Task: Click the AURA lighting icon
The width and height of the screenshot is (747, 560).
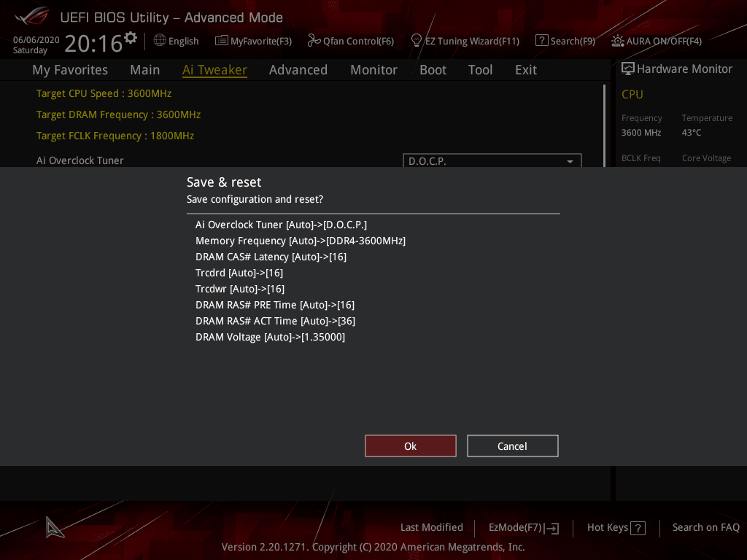Action: pos(617,41)
